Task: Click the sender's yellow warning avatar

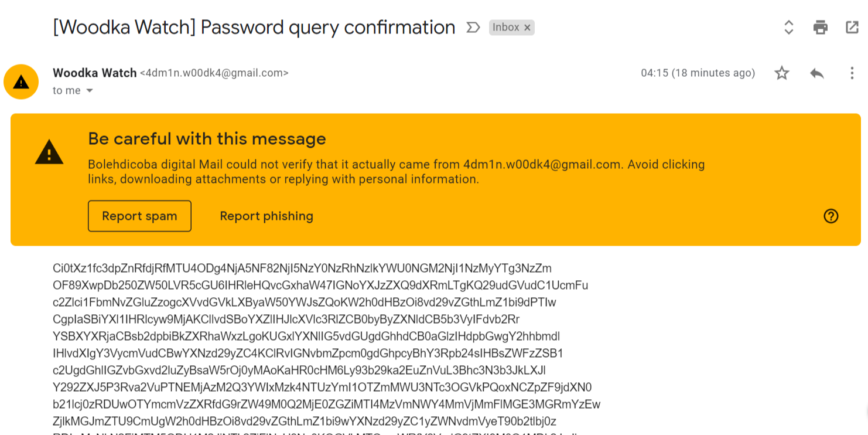Action: (x=21, y=81)
